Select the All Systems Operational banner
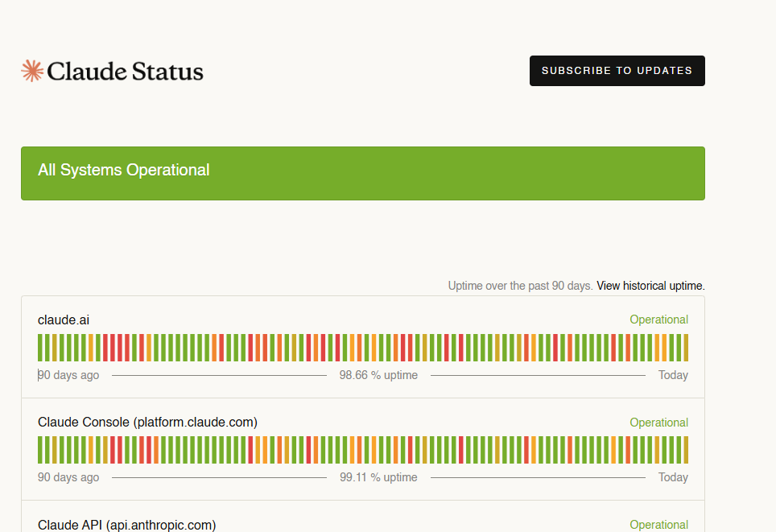The image size is (776, 532). click(363, 173)
